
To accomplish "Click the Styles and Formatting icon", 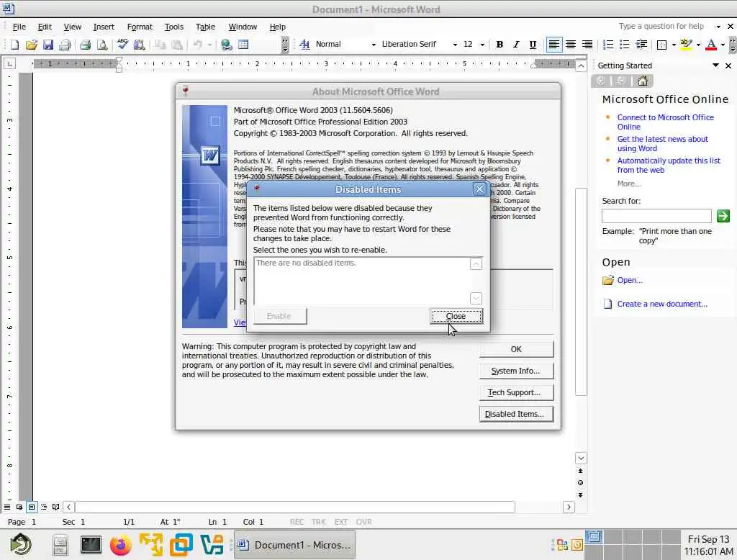I will (x=304, y=44).
